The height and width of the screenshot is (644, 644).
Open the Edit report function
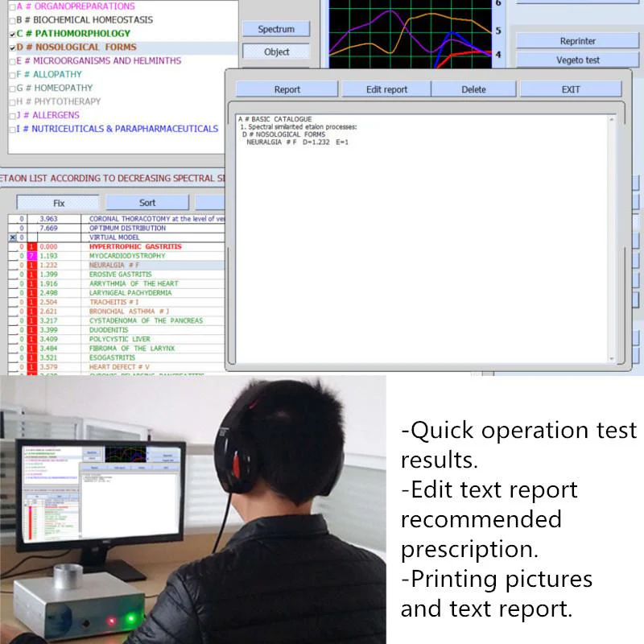pyautogui.click(x=385, y=89)
